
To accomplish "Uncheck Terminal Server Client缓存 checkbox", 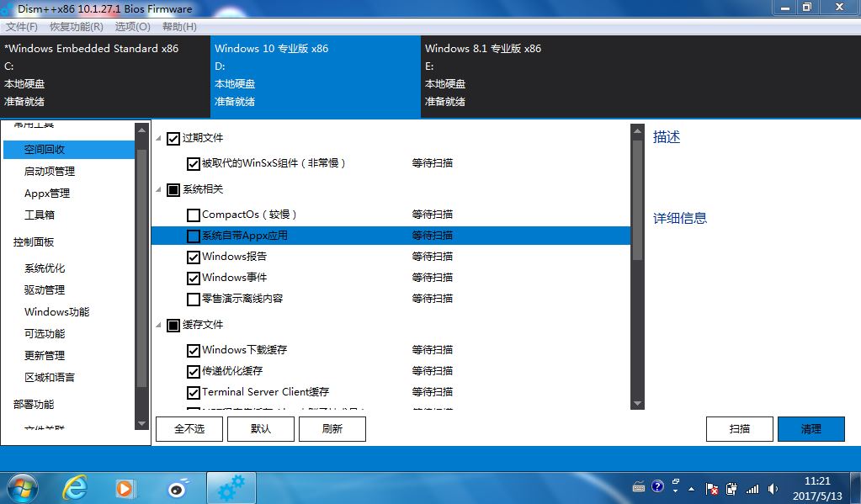I will click(194, 393).
